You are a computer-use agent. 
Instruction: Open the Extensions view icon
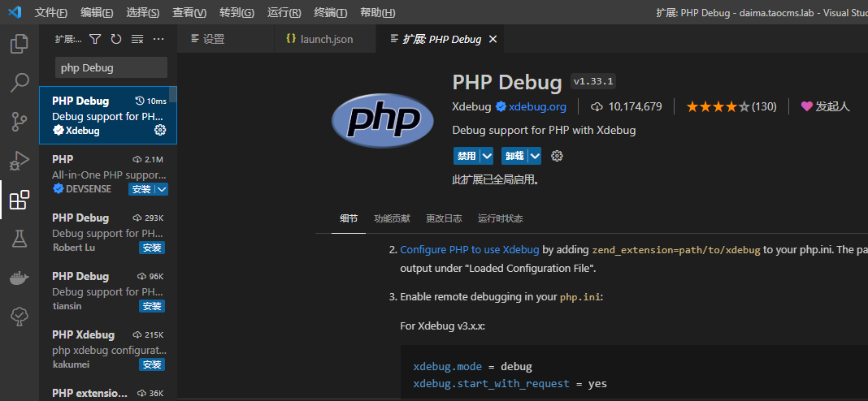pos(20,200)
